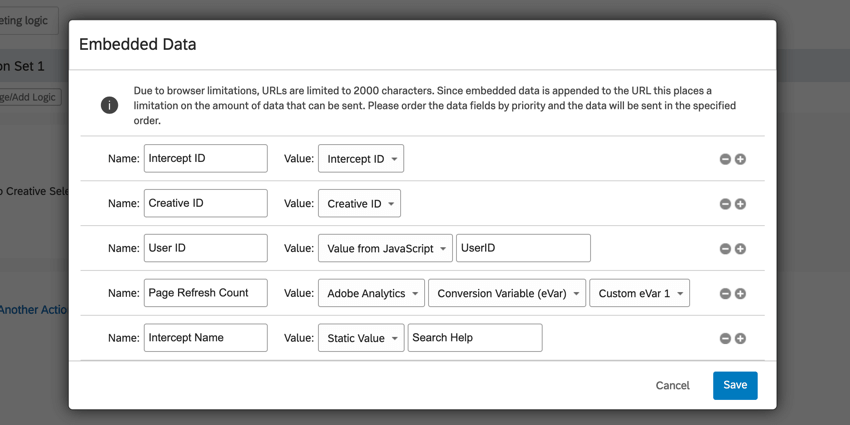Click the Search Help static value field
Screen dimensions: 850x425
tap(475, 338)
